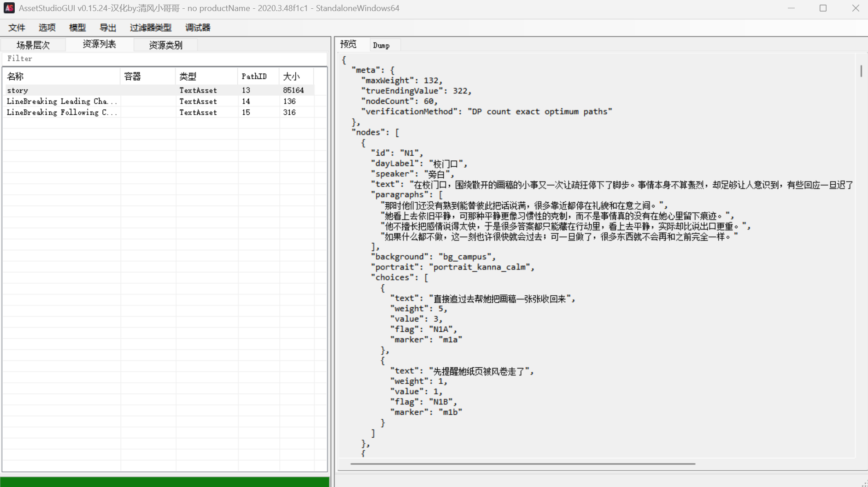Click the "weight": 5 line
868x487 pixels.
click(x=419, y=309)
